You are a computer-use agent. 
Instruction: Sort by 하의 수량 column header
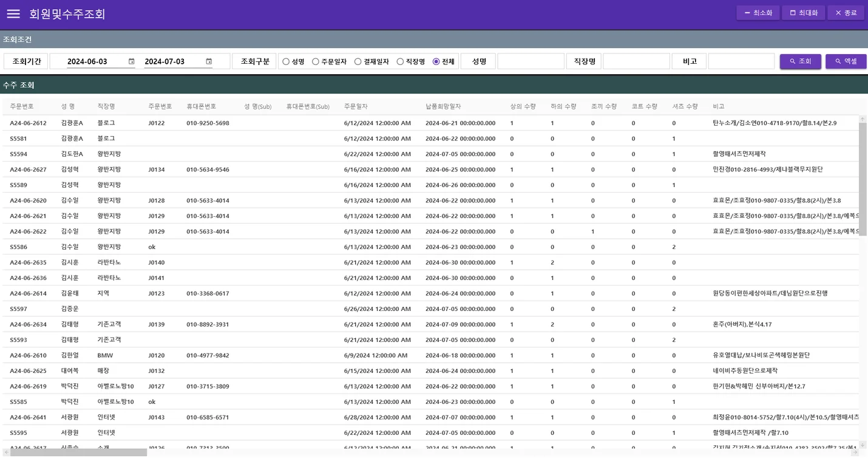coord(563,106)
